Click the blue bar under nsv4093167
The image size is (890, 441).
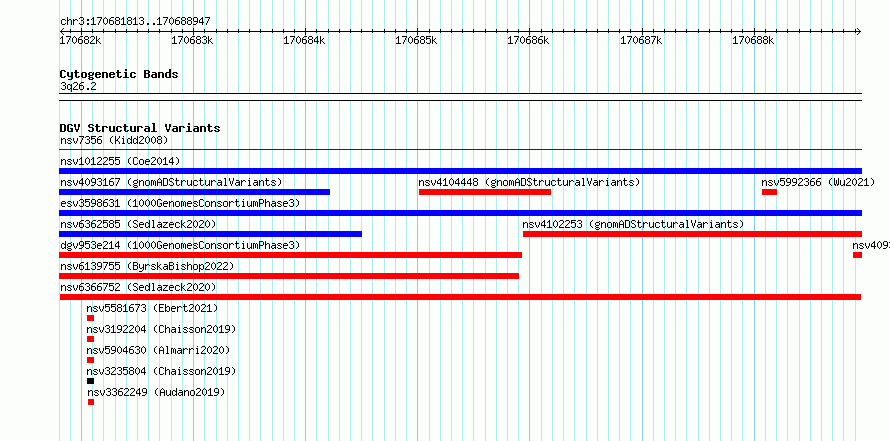(x=195, y=192)
